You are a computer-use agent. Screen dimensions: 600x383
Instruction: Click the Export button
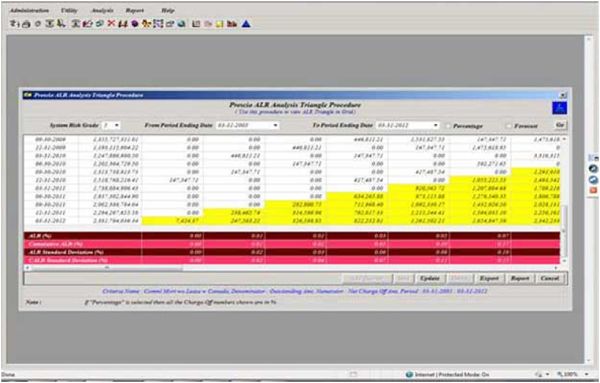tap(489, 278)
